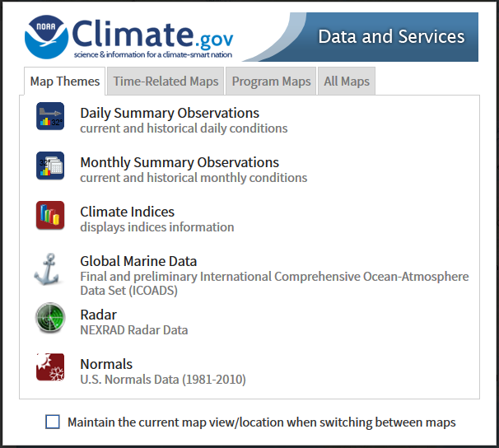This screenshot has width=499, height=448.
Task: Click the Climate Indices bar chart icon
Action: pos(50,215)
